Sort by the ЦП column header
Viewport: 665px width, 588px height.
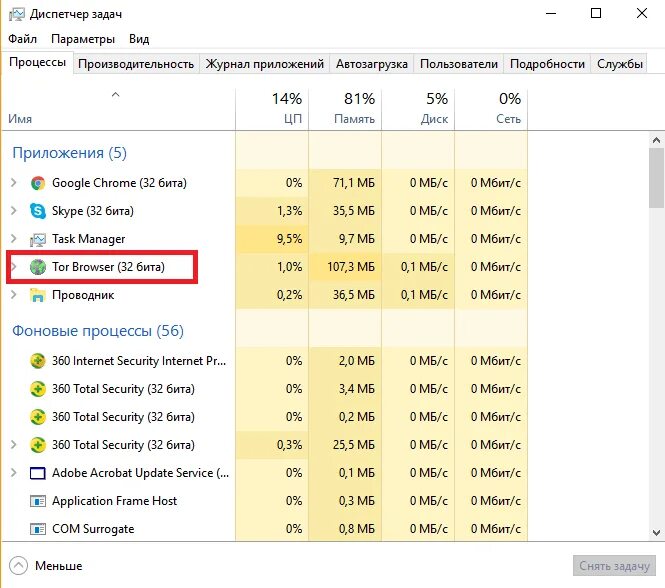(x=272, y=109)
